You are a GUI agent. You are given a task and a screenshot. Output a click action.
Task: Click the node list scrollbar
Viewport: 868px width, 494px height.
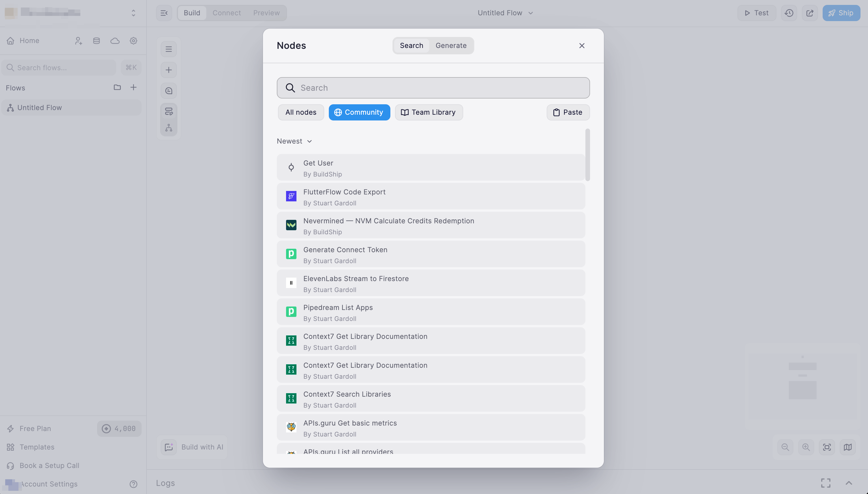[587, 155]
